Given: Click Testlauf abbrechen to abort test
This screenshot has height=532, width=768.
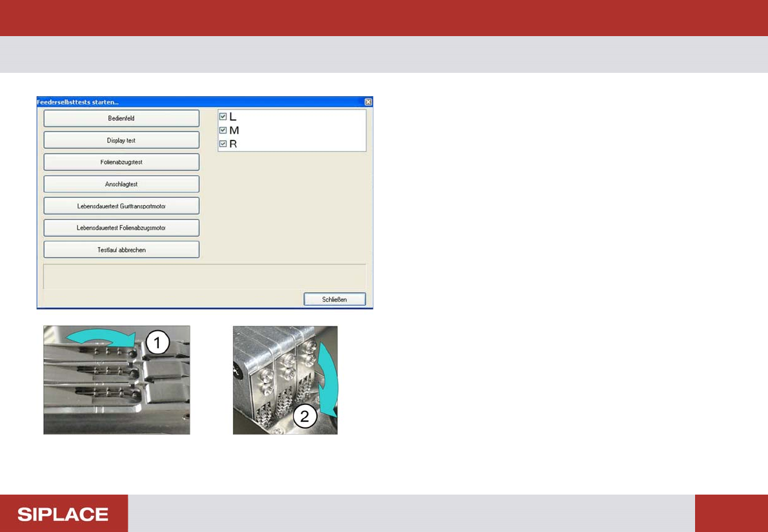Looking at the screenshot, I should click(121, 250).
